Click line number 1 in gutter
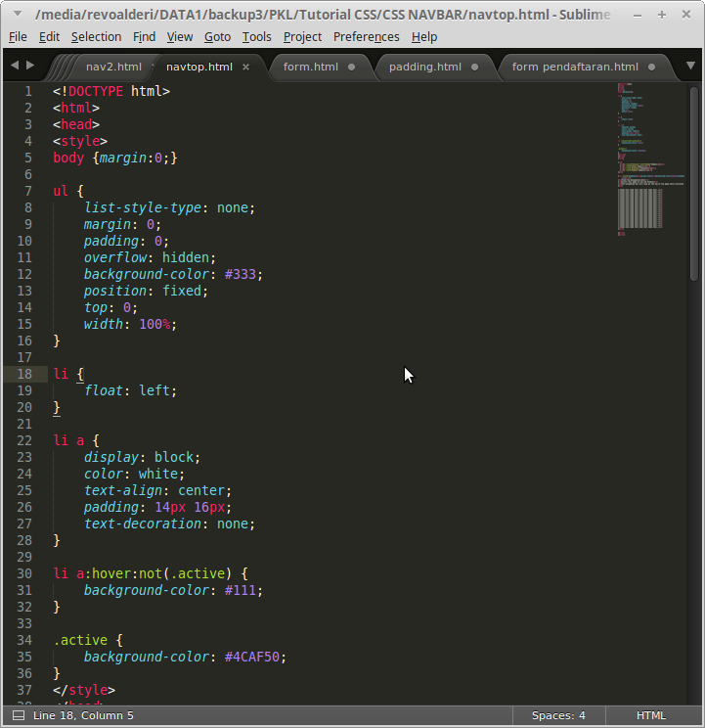Viewport: 705px width, 728px height. 28,91
